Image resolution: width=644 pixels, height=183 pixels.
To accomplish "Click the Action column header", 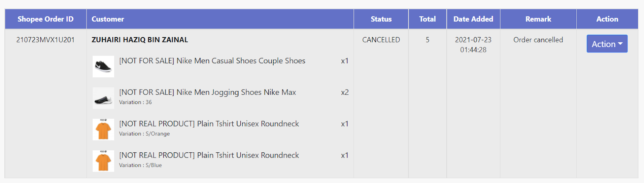I will 607,19.
